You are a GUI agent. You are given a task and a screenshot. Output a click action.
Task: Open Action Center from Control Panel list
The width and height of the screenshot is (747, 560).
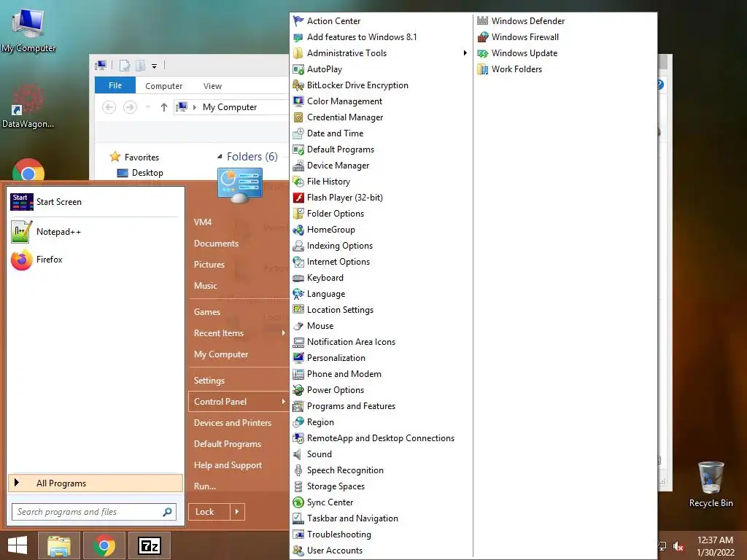(x=333, y=21)
